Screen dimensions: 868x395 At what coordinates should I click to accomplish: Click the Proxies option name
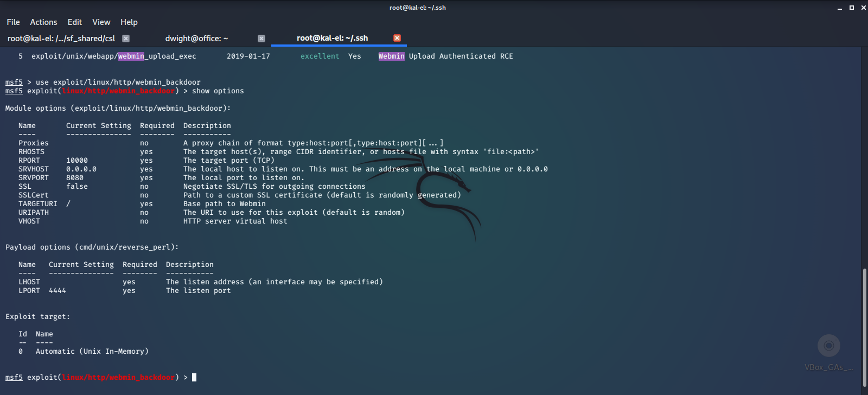(34, 143)
